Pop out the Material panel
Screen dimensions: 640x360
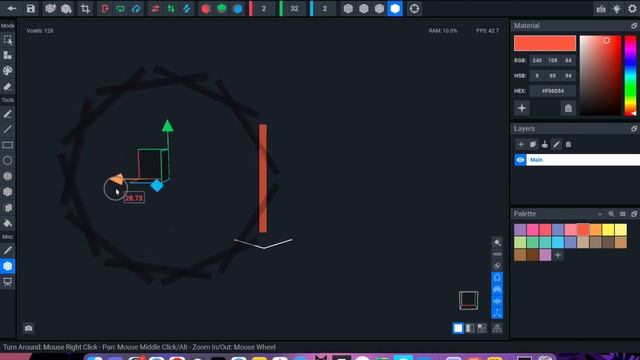point(633,26)
